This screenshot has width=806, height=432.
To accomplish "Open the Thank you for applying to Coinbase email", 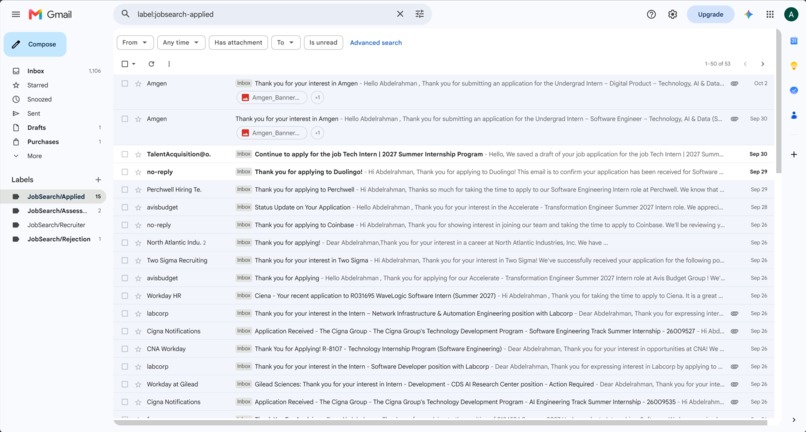I will [x=444, y=225].
